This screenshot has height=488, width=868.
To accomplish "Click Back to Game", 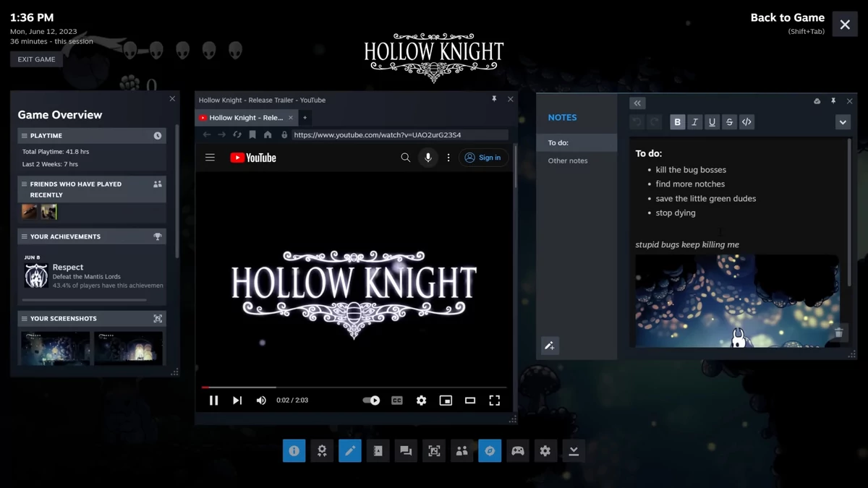I will click(x=787, y=17).
